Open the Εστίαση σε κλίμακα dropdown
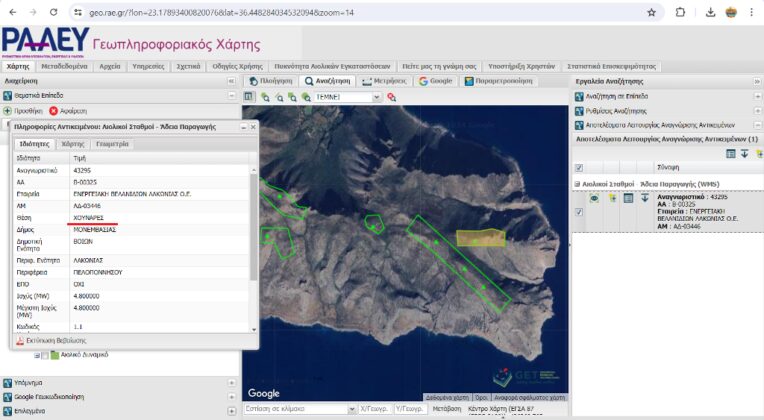Screen dimensions: 764x420 coord(351,409)
